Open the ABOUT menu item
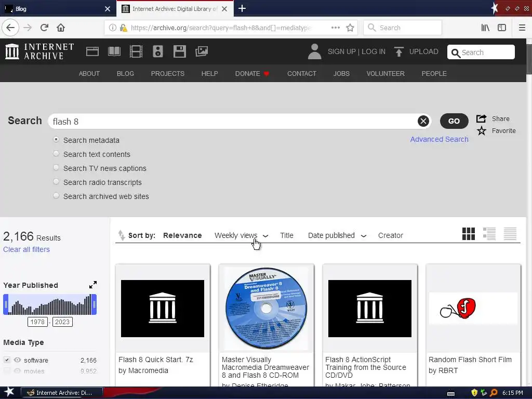532x399 pixels. point(89,74)
